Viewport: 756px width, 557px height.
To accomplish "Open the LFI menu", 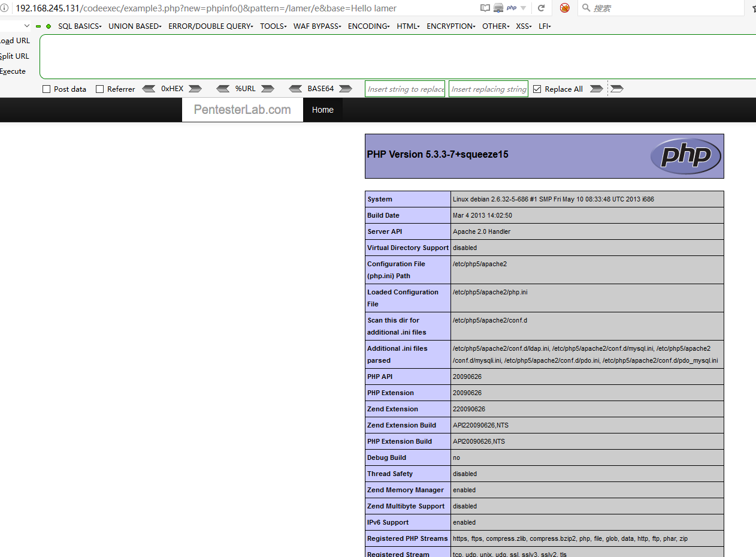I will [545, 26].
